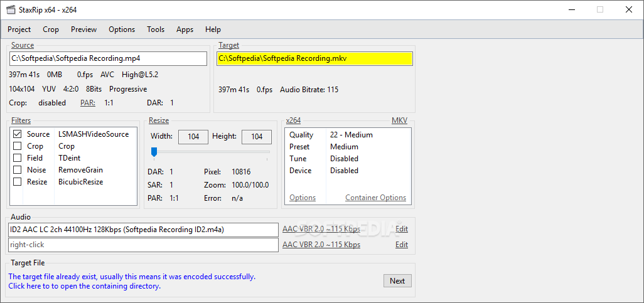Open x264 encoder Options link
The width and height of the screenshot is (644, 303).
pos(303,198)
